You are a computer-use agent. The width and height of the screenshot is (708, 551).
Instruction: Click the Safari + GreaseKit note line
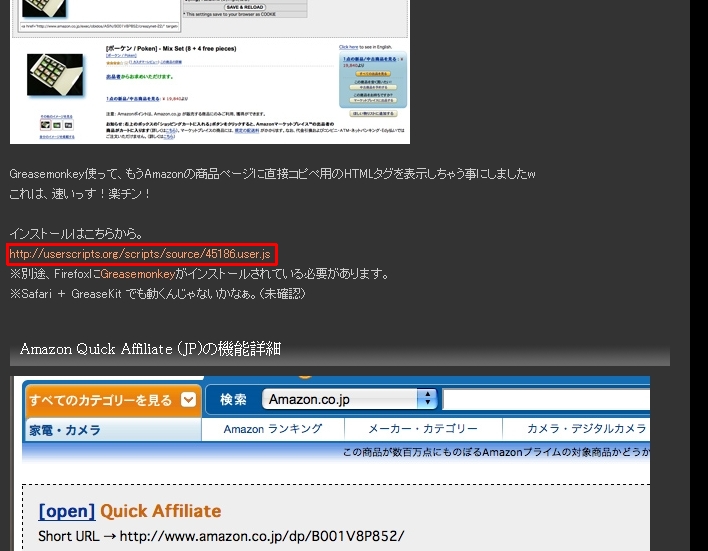(158, 294)
